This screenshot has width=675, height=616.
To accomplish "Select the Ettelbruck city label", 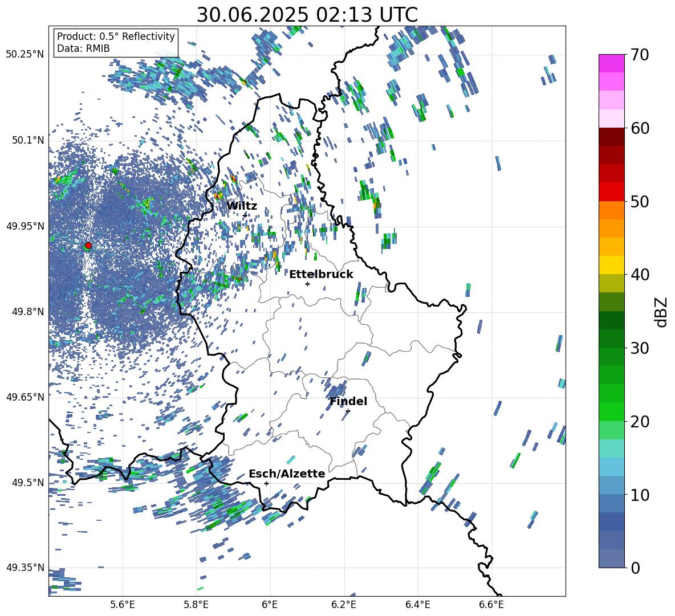I will click(321, 275).
